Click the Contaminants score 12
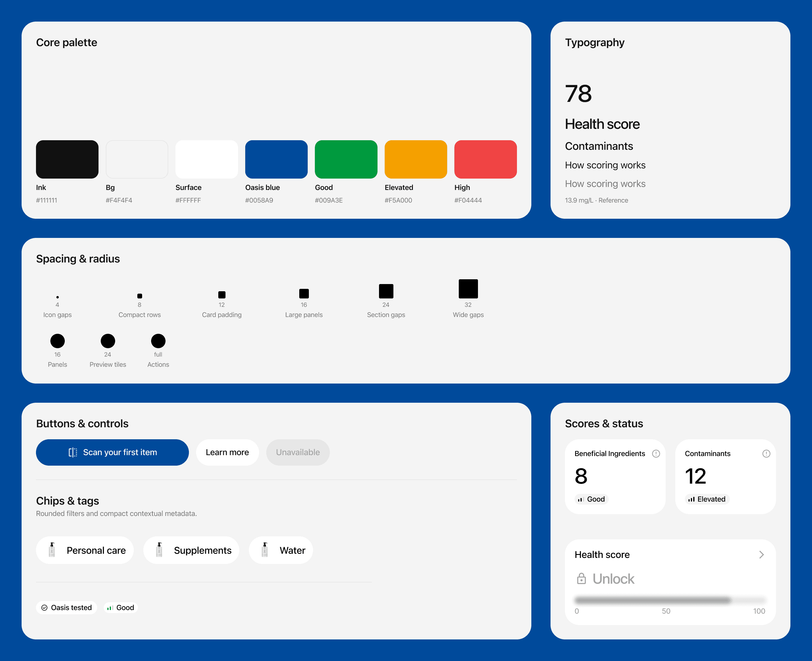 [x=695, y=476]
